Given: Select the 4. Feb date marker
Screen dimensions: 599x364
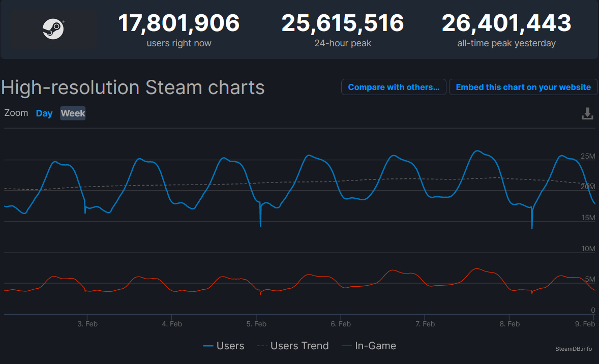Looking at the screenshot, I should (172, 324).
